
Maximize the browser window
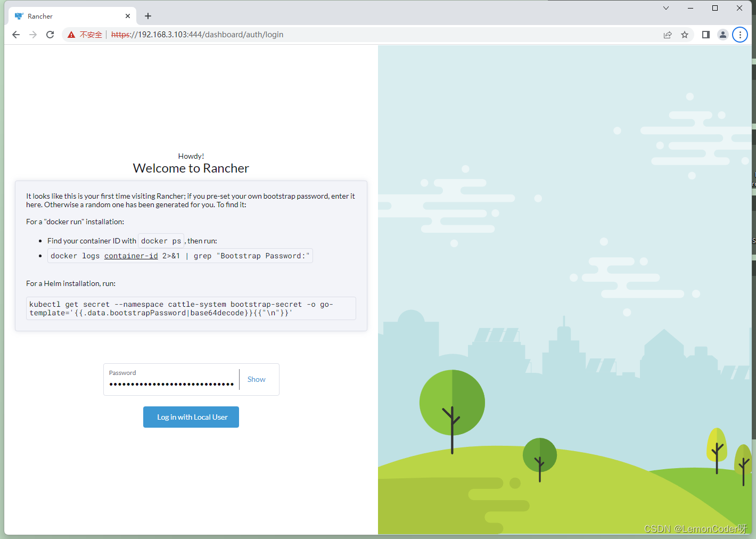[x=715, y=8]
